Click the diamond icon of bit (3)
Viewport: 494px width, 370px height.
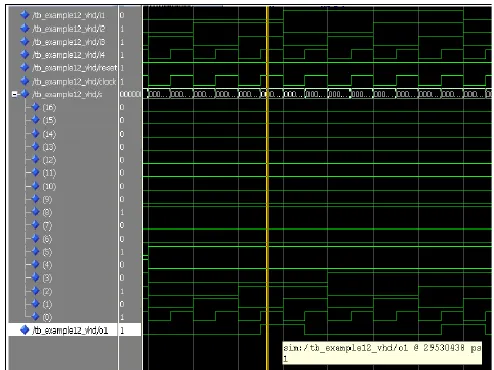tap(36, 277)
